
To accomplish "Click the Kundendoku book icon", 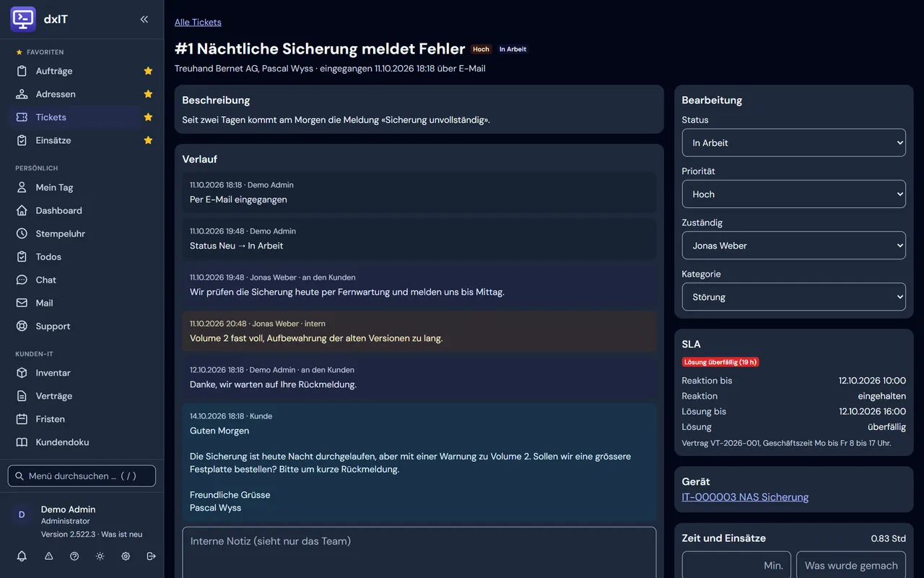I will pyautogui.click(x=22, y=442).
